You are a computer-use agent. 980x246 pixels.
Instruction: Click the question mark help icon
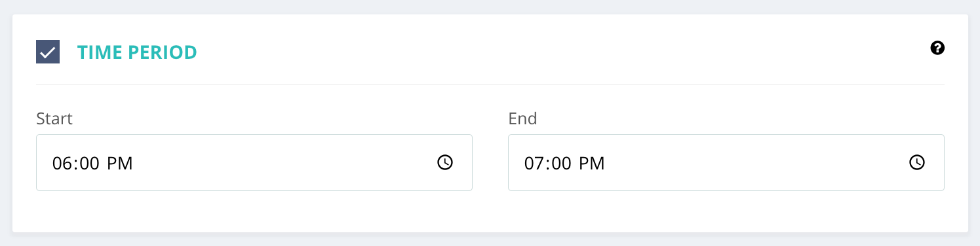937,48
